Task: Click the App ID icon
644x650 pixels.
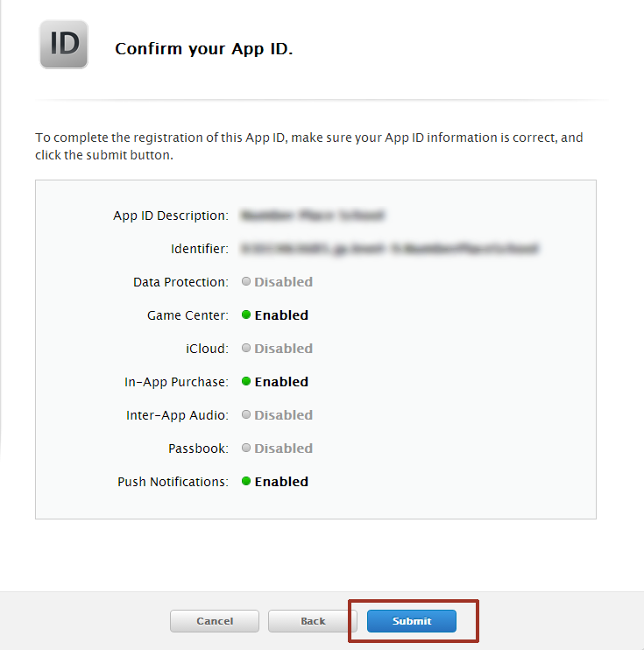Action: (x=63, y=44)
